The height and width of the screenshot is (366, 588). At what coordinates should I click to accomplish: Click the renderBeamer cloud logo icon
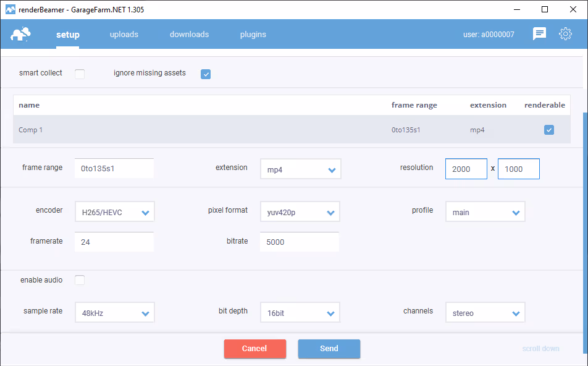pyautogui.click(x=20, y=34)
